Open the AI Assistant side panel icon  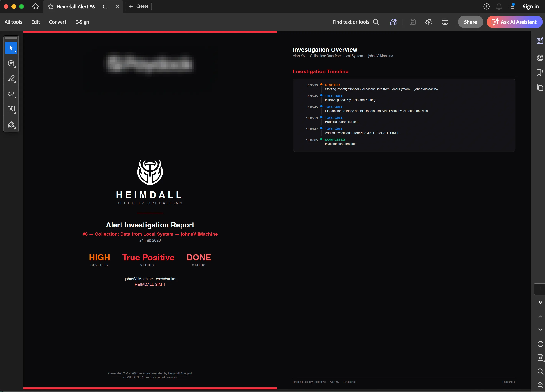[540, 41]
